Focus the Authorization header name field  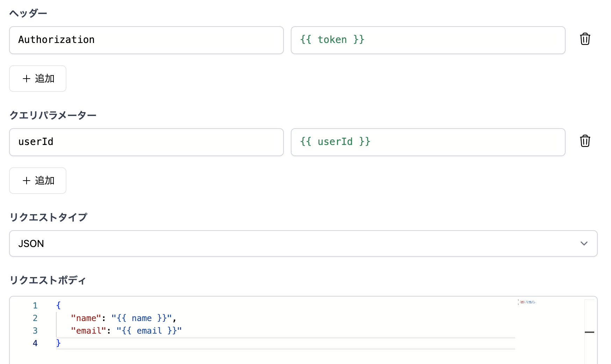146,40
